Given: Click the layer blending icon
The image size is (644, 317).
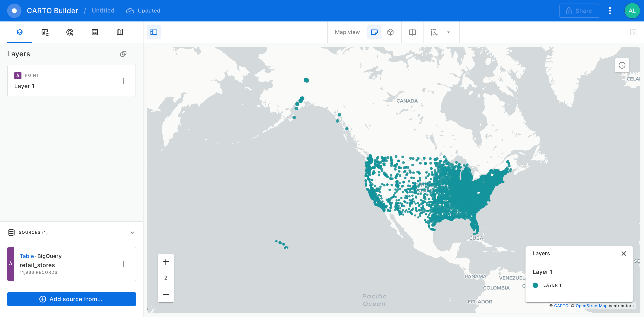Looking at the screenshot, I should 123,54.
